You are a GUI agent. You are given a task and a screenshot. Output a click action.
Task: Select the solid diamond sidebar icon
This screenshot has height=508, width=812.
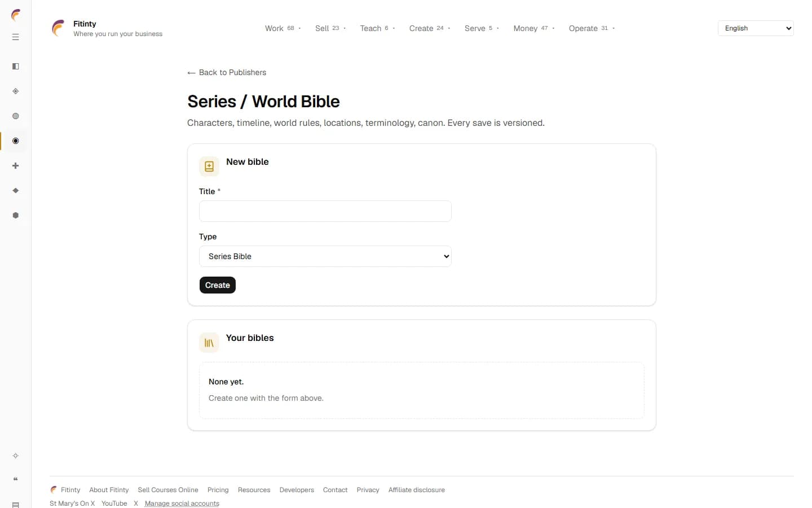coord(16,191)
